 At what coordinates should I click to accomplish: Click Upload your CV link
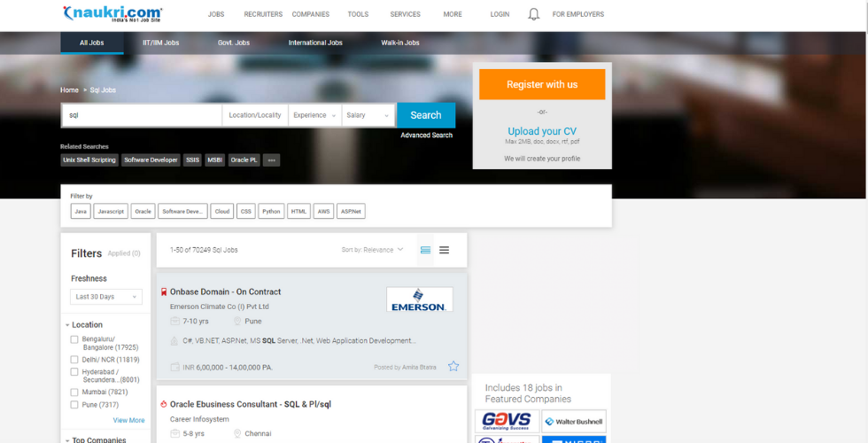pyautogui.click(x=542, y=131)
